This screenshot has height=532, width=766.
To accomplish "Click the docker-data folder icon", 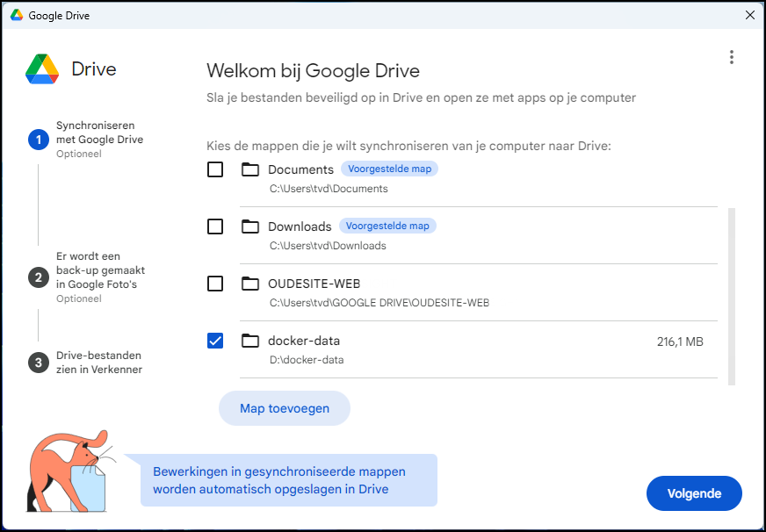I will (250, 341).
